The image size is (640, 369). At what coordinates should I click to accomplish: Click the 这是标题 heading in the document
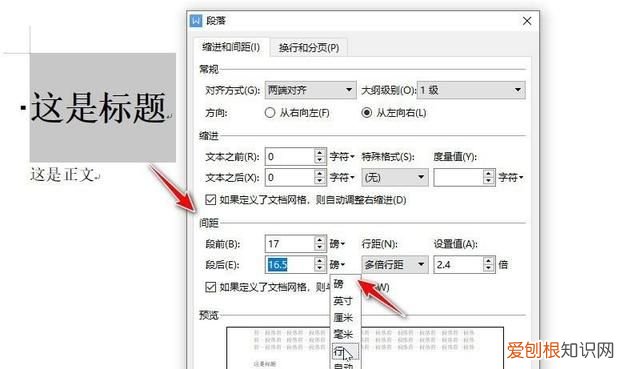[98, 107]
